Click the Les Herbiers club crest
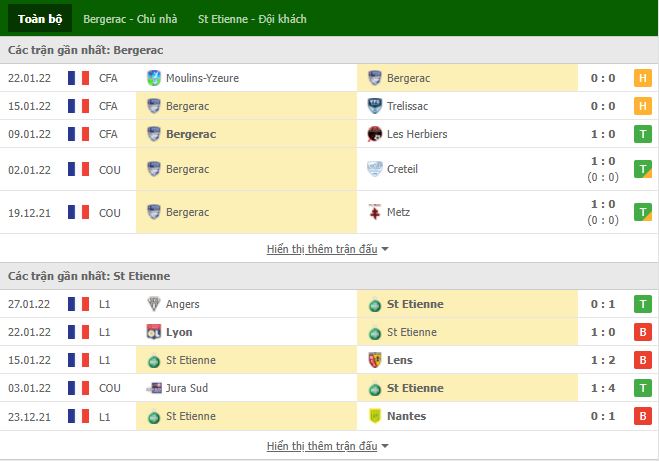The width and height of the screenshot is (659, 461). 374,134
